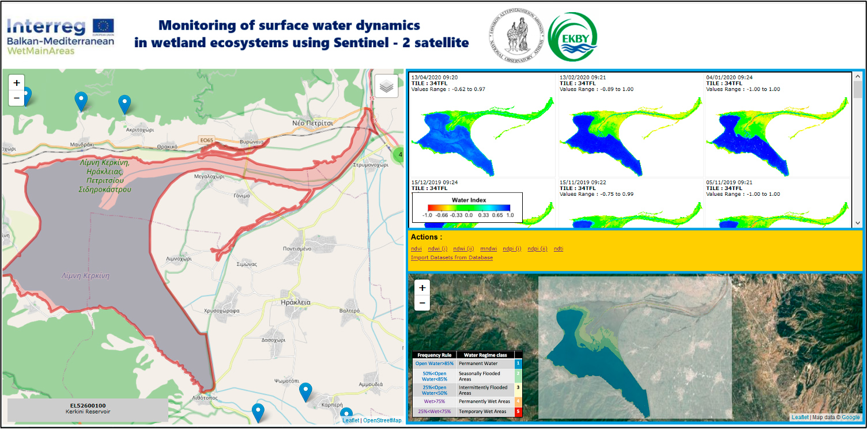This screenshot has width=868, height=429.
Task: Click the Νέο Πετρίτσι town label
Action: pyautogui.click(x=313, y=123)
